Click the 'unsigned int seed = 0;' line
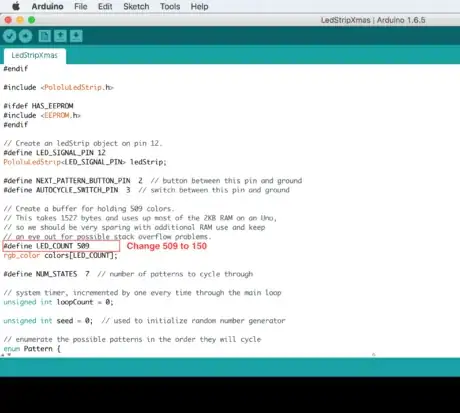 pos(48,321)
